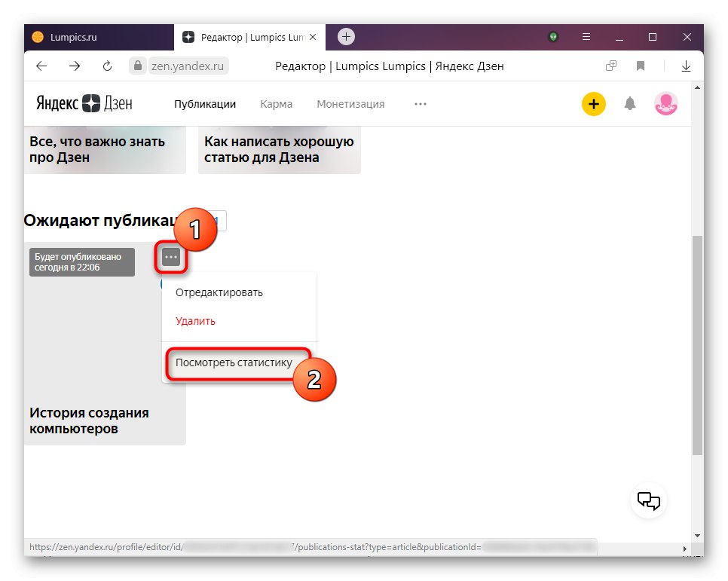Click the horizontal scroll right arrow
The image size is (728, 581).
point(685,549)
